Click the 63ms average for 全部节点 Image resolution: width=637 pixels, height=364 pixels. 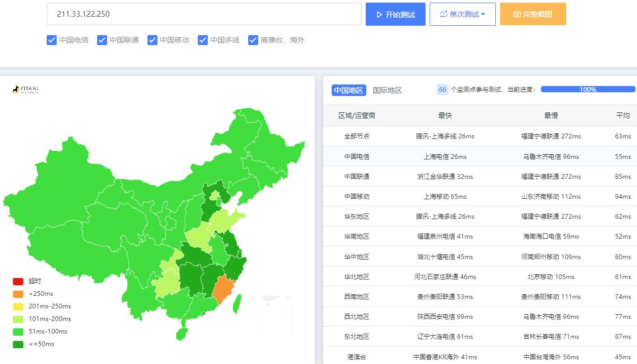point(623,136)
